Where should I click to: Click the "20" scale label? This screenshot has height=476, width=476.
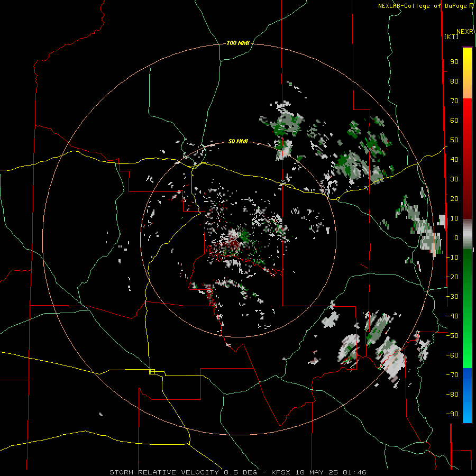[x=454, y=198]
